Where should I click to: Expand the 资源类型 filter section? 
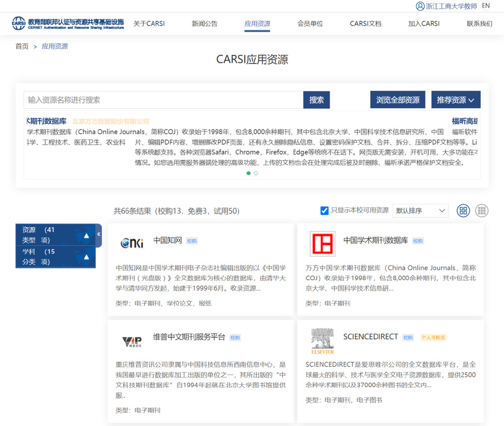(x=86, y=235)
